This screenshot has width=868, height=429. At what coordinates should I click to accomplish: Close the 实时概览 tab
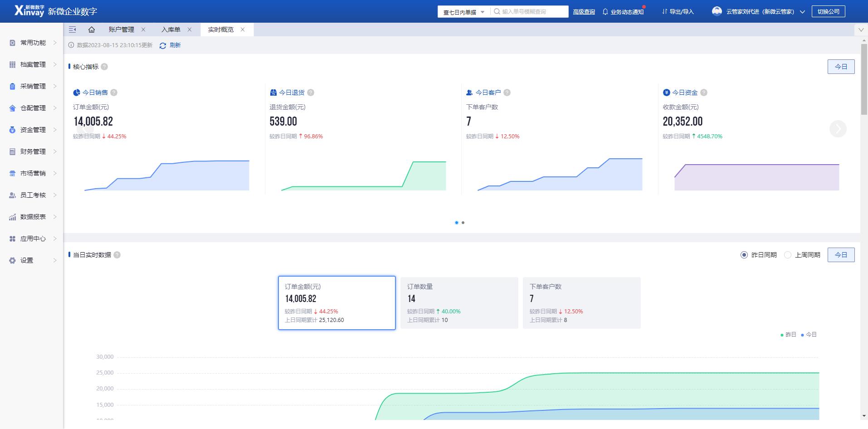pyautogui.click(x=243, y=29)
